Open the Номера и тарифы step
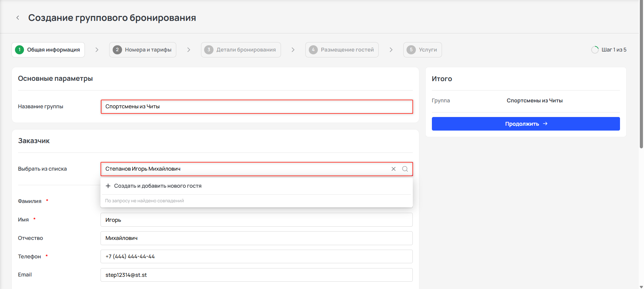The width and height of the screenshot is (644, 289). coord(143,50)
